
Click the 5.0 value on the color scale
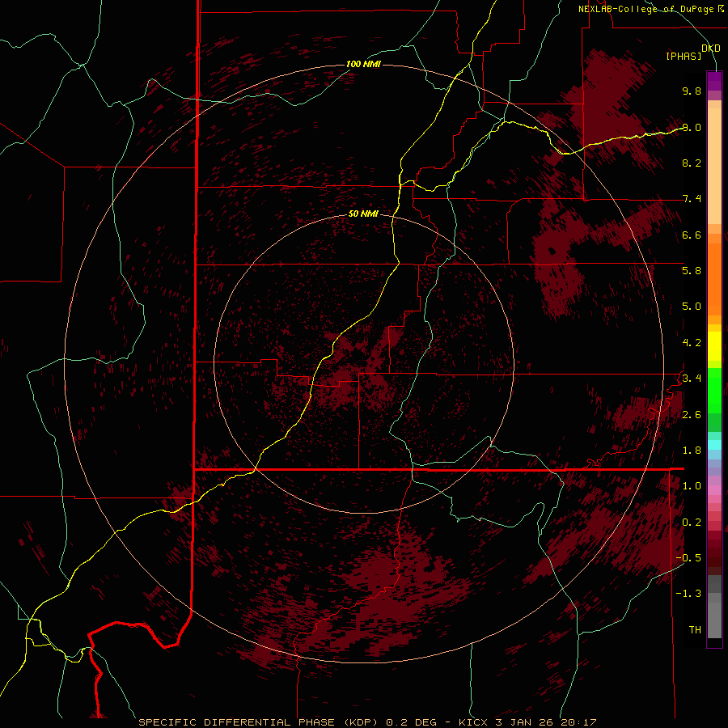click(x=692, y=307)
